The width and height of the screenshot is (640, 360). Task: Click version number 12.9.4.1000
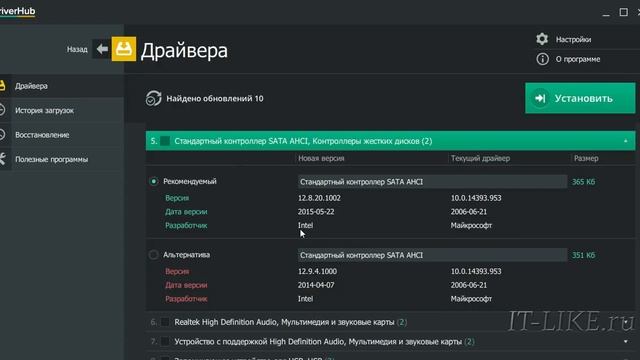coord(317,271)
